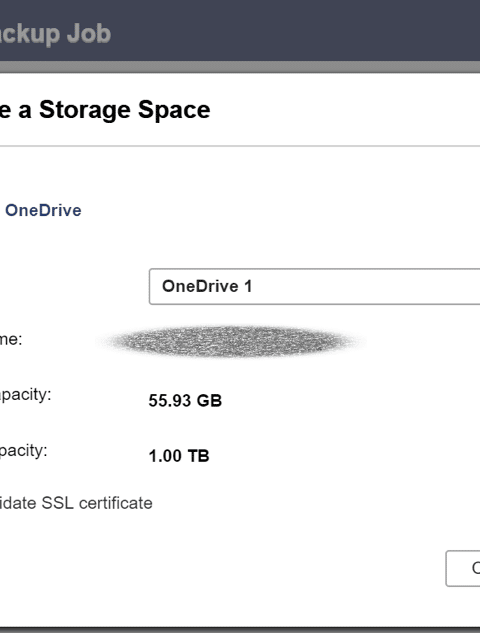Click the word Space in dialog heading
480x633 pixels.
pyautogui.click(x=174, y=110)
